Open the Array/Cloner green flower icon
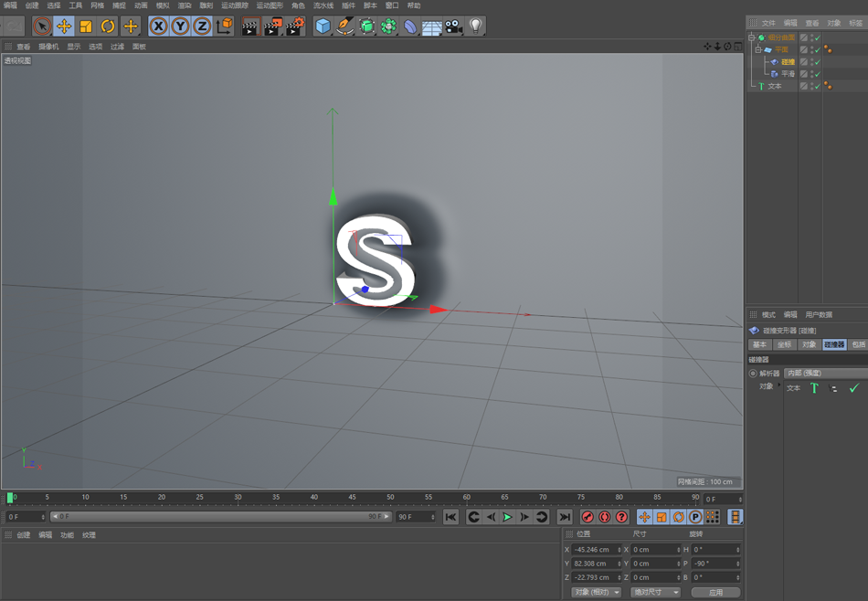This screenshot has width=868, height=601. pyautogui.click(x=388, y=26)
